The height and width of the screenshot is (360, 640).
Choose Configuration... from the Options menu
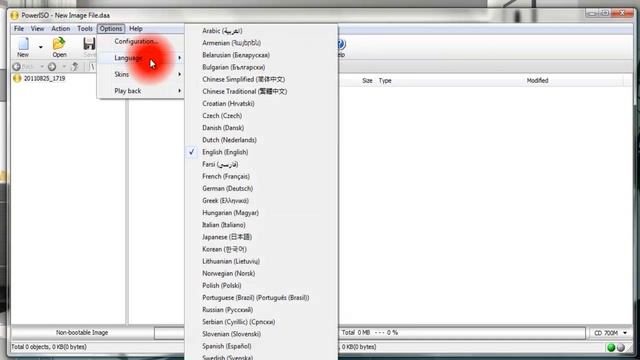point(141,42)
